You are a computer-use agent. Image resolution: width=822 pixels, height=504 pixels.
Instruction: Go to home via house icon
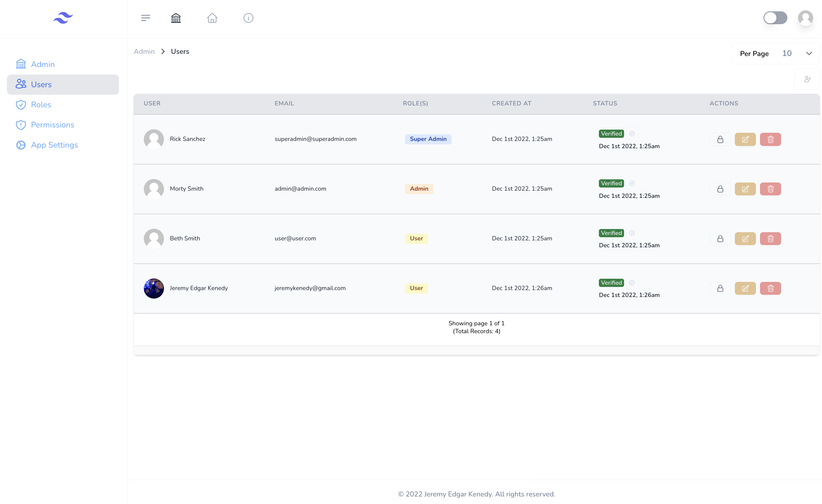[x=212, y=18]
